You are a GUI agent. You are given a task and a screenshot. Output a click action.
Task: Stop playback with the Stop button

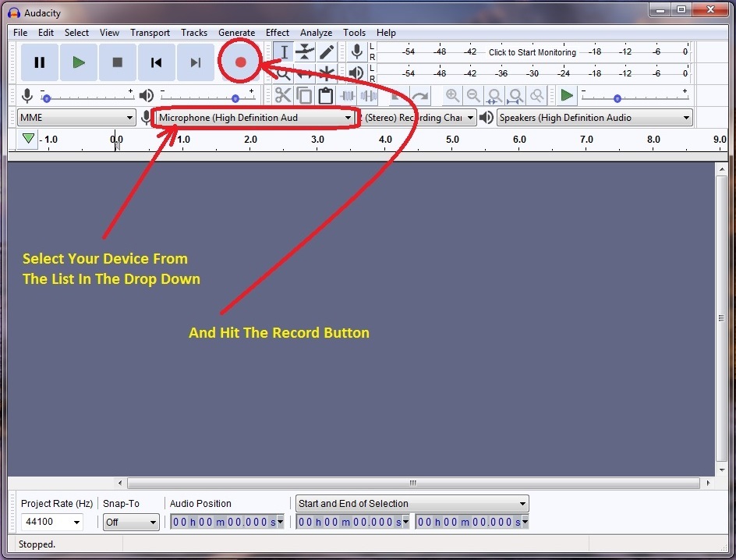118,62
